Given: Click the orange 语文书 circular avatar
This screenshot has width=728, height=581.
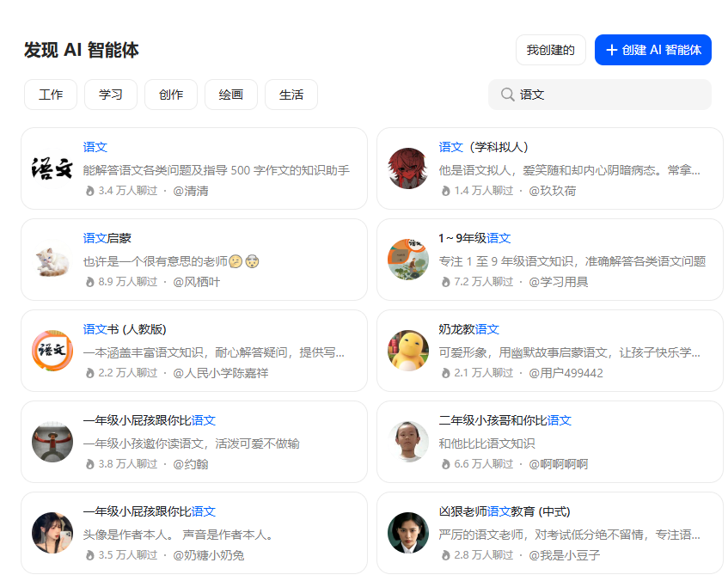Looking at the screenshot, I should tap(52, 351).
